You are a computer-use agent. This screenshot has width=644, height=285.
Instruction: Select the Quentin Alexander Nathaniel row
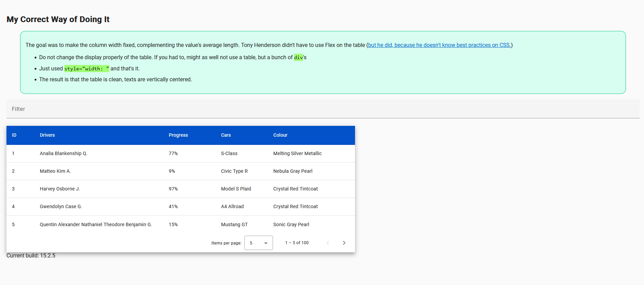click(96, 225)
